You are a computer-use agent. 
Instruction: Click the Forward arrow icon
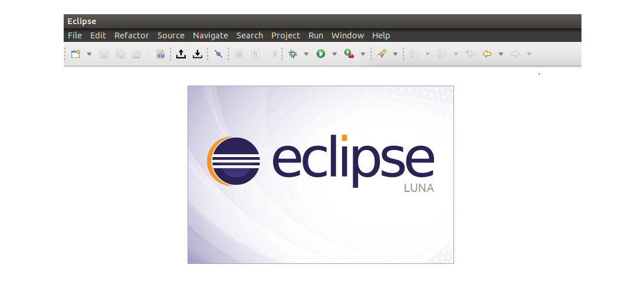click(515, 54)
